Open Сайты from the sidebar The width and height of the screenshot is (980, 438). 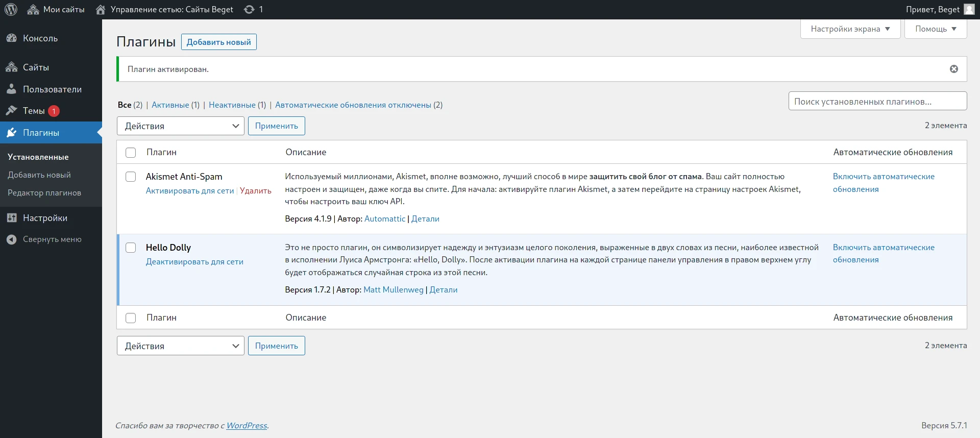tap(36, 67)
